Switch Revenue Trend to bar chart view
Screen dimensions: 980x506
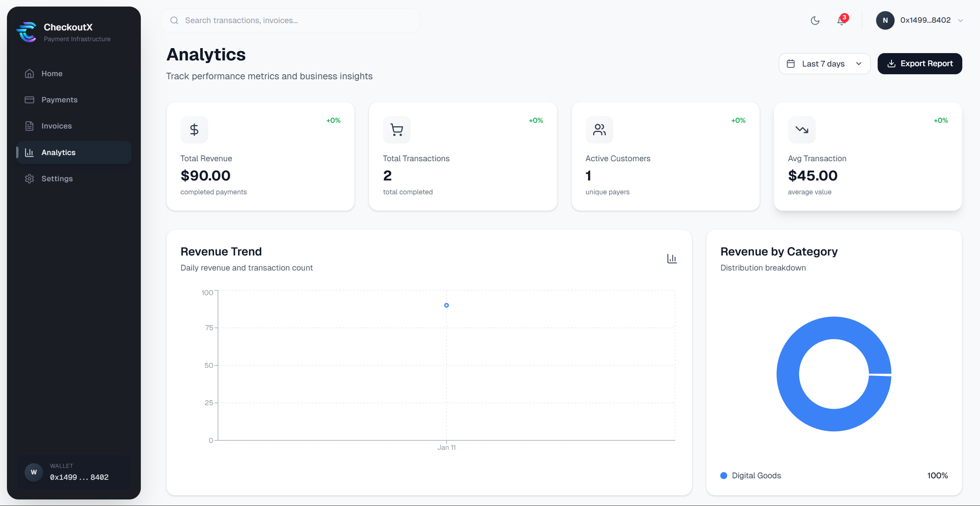pyautogui.click(x=672, y=259)
